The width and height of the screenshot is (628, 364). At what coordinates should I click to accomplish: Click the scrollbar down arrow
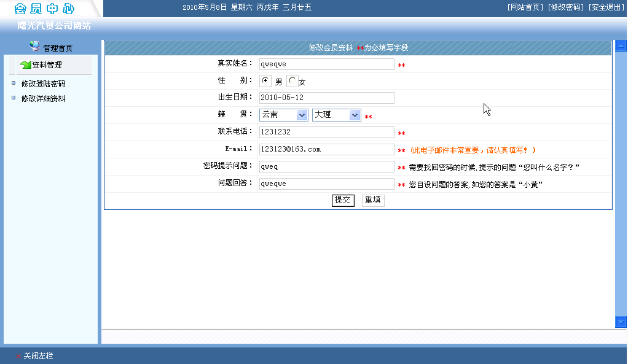pos(621,322)
